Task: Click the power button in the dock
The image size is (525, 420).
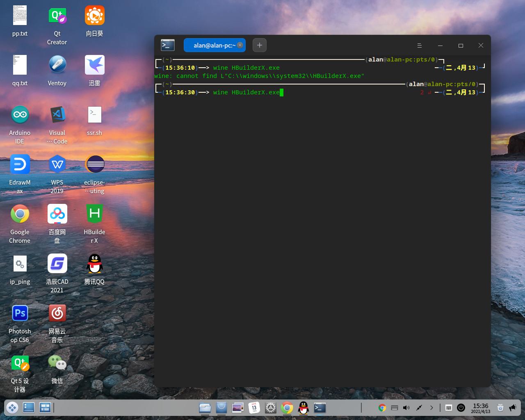Action: [461, 408]
